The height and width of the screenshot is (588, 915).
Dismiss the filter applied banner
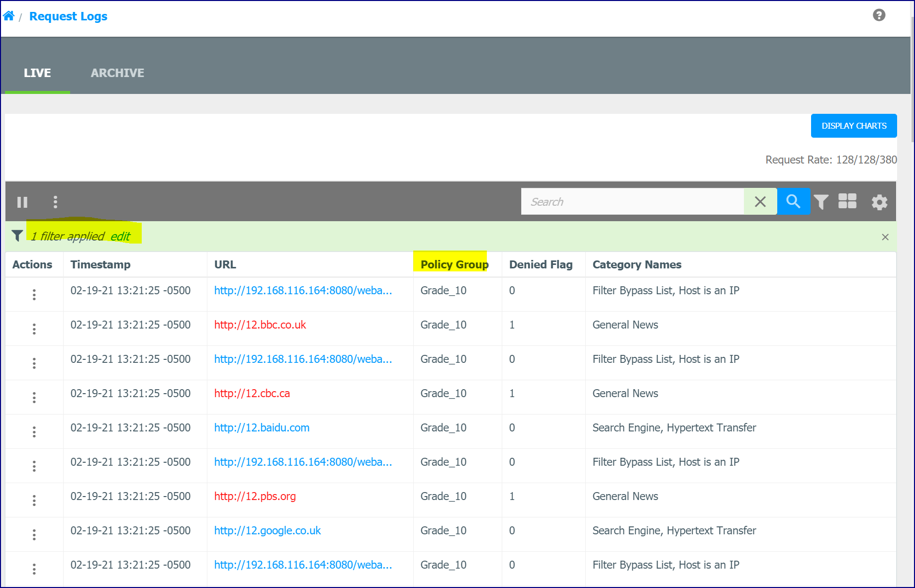click(885, 237)
